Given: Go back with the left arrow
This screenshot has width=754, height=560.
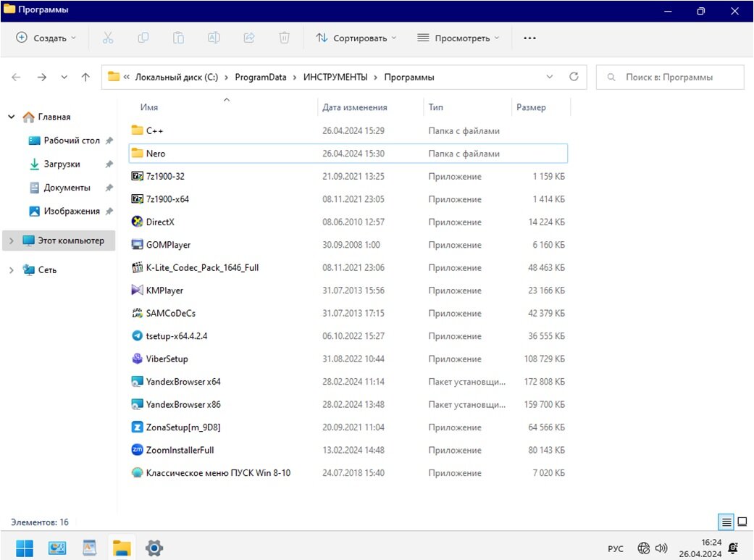Looking at the screenshot, I should point(16,77).
